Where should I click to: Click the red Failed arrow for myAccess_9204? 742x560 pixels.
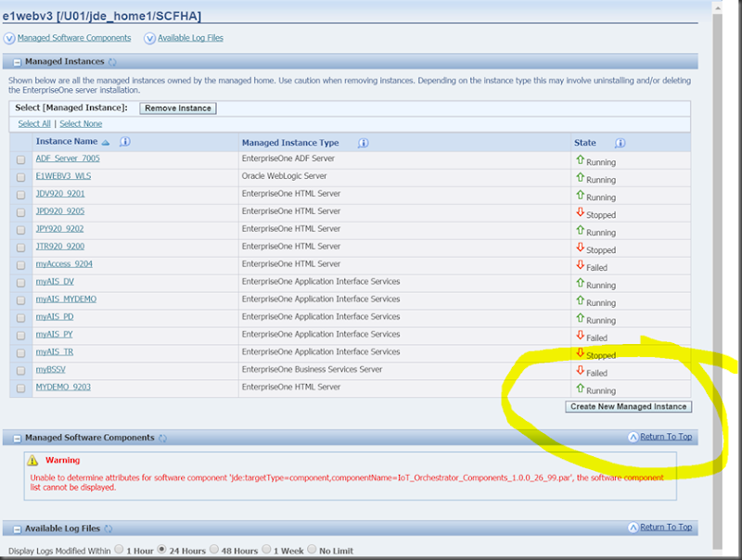[581, 265]
